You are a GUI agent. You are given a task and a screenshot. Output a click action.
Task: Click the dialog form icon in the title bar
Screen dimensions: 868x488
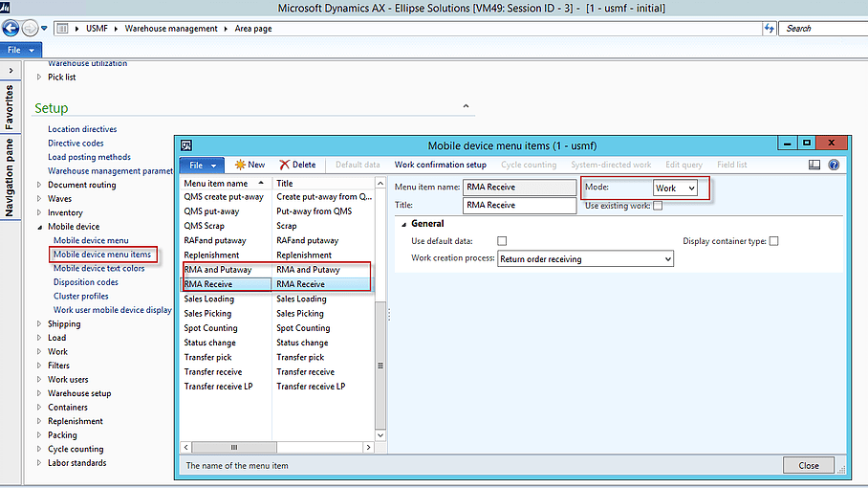pos(186,145)
